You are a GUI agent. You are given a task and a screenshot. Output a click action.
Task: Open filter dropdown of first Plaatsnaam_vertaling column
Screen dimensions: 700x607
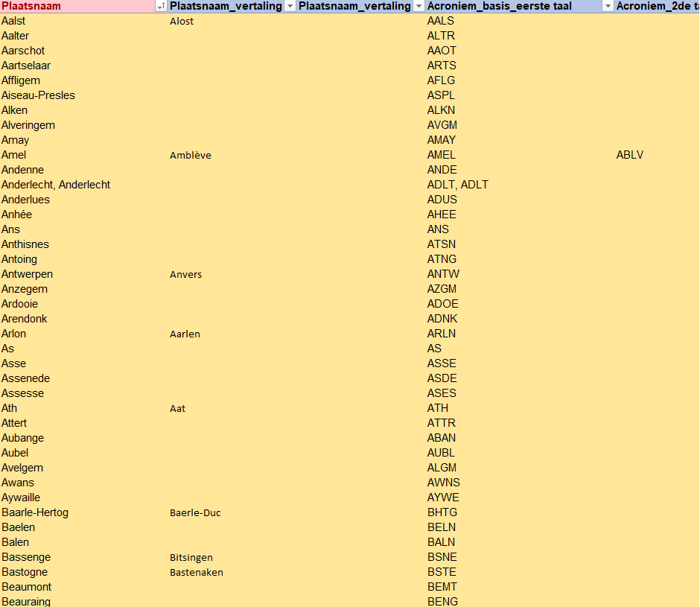(x=289, y=7)
